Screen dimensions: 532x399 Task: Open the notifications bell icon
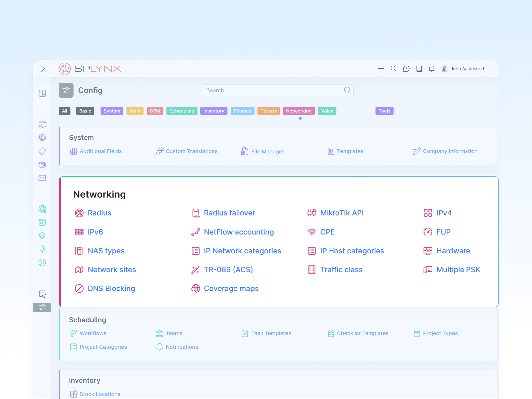[432, 69]
